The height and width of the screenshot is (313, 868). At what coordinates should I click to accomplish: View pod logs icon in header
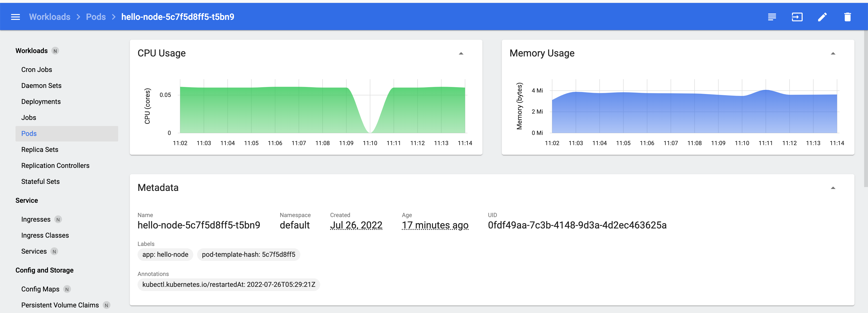coord(772,17)
